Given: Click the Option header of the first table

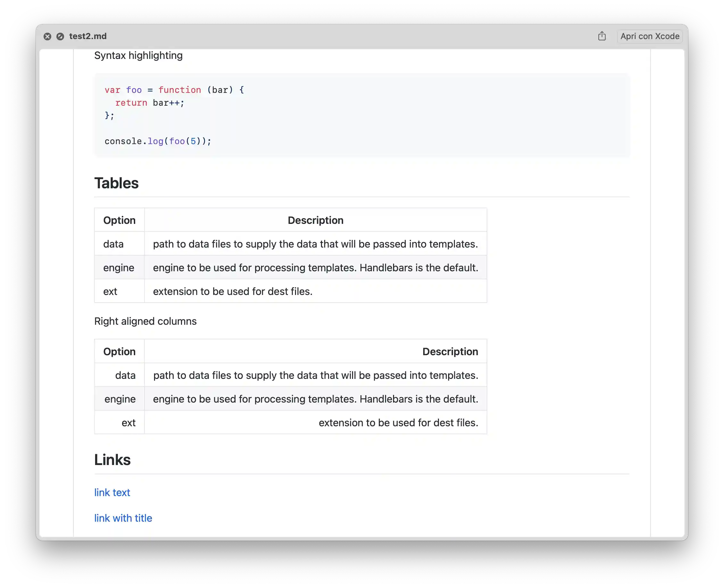Looking at the screenshot, I should point(119,220).
